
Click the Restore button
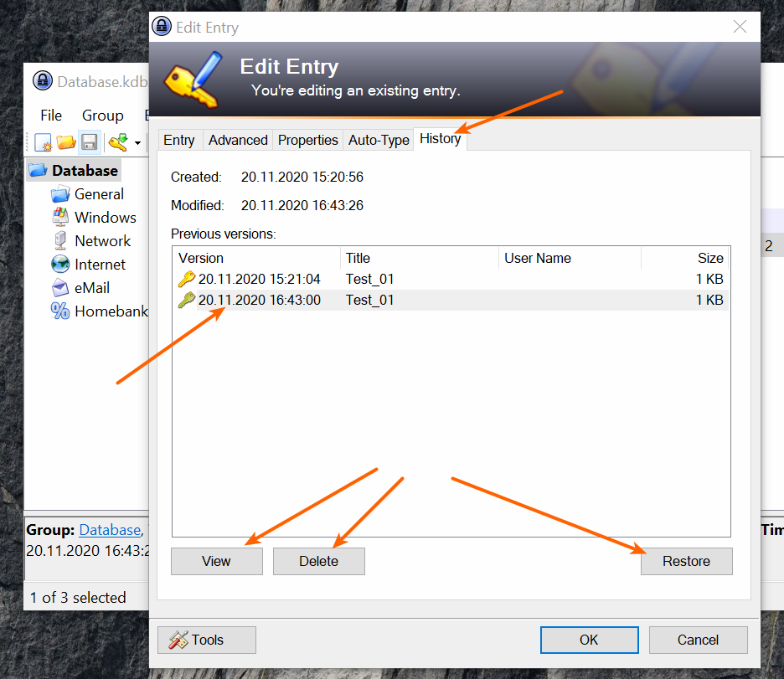[686, 561]
